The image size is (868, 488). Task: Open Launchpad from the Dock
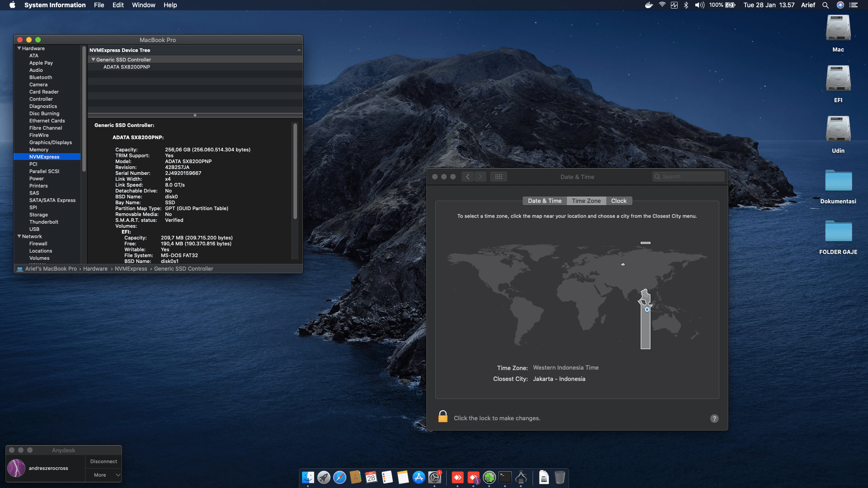pos(324,477)
